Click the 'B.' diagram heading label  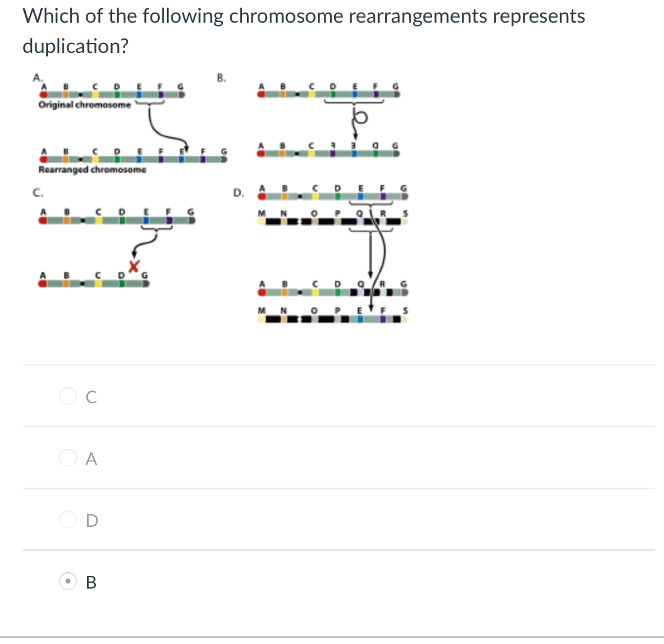coord(220,77)
